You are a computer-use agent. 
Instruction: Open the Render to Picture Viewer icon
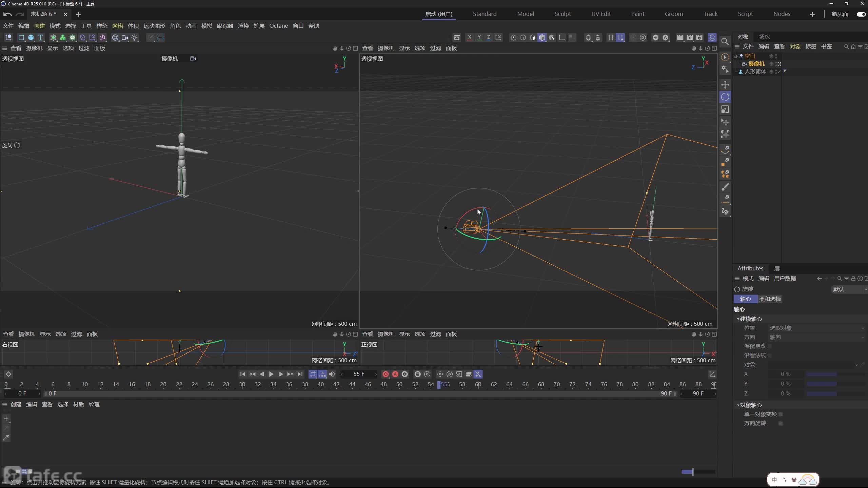pos(690,38)
